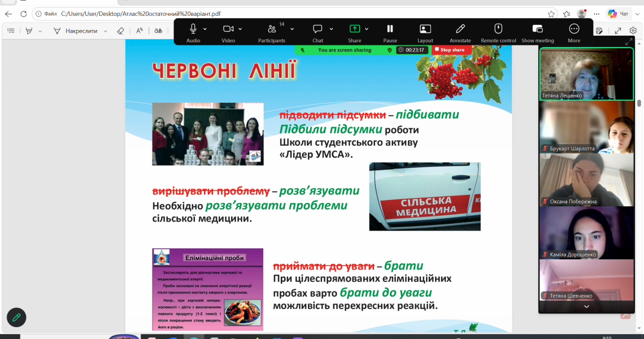Select Оксана Побережна video tile

point(586,180)
